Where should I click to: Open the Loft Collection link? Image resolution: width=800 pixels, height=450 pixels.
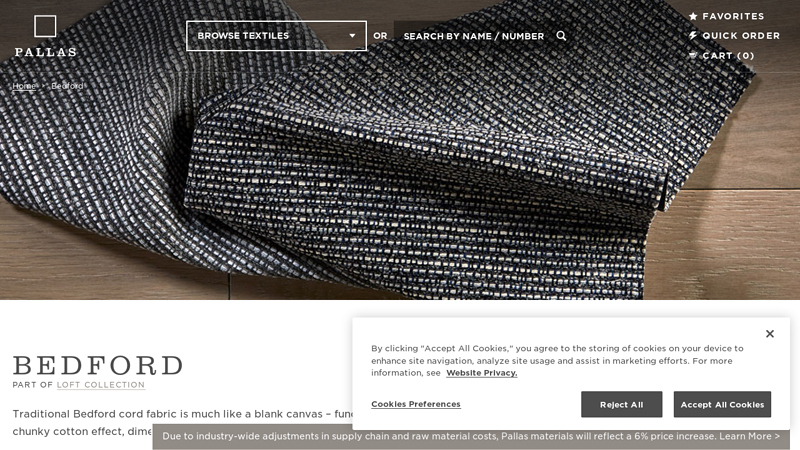[x=101, y=385]
